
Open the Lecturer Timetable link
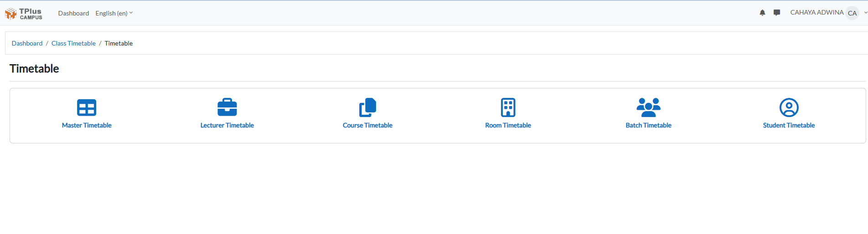(227, 125)
